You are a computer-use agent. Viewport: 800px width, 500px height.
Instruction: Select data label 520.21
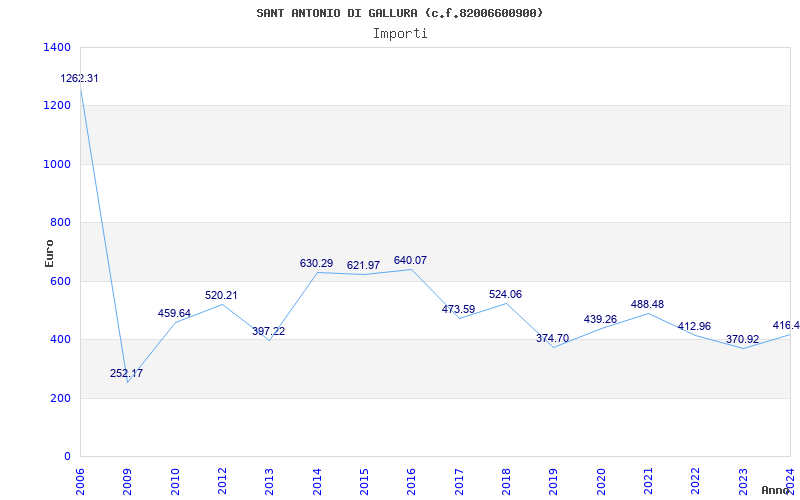coord(221,295)
